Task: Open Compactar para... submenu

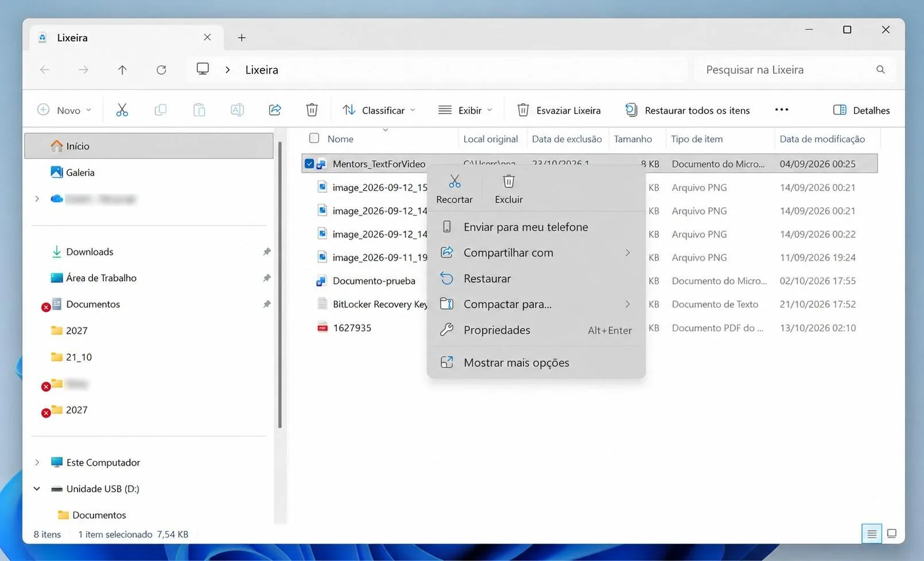Action: click(x=536, y=304)
